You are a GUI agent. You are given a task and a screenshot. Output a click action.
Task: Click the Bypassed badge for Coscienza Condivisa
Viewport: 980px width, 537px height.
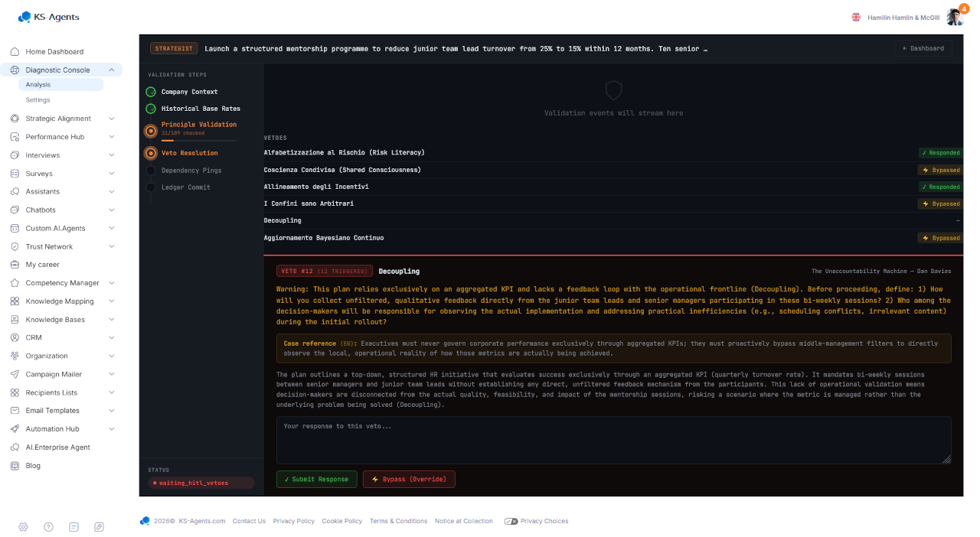(941, 170)
